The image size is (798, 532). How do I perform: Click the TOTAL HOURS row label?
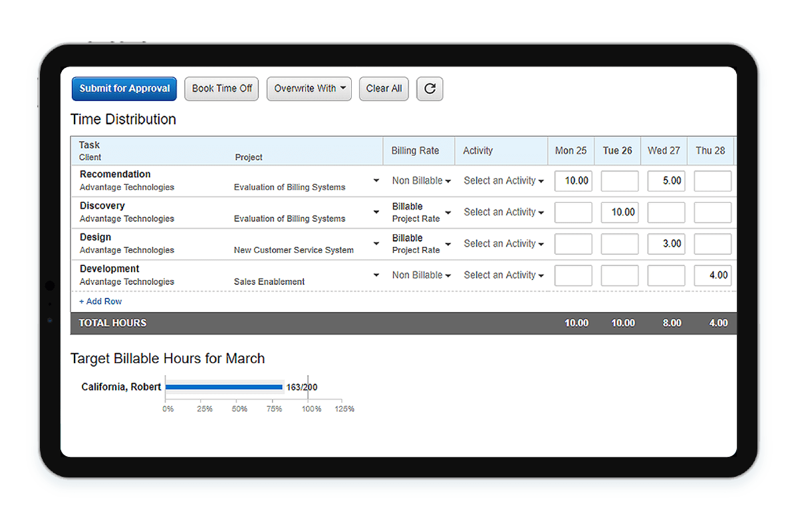pyautogui.click(x=113, y=323)
